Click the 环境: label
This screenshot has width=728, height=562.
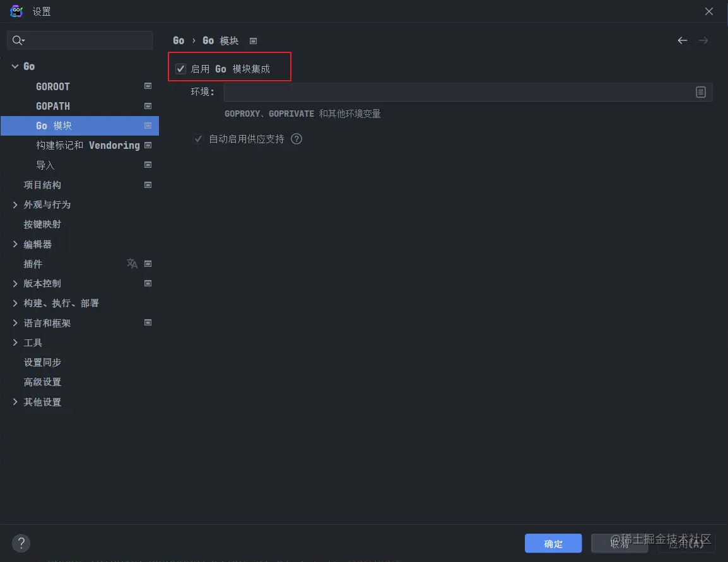tap(203, 92)
